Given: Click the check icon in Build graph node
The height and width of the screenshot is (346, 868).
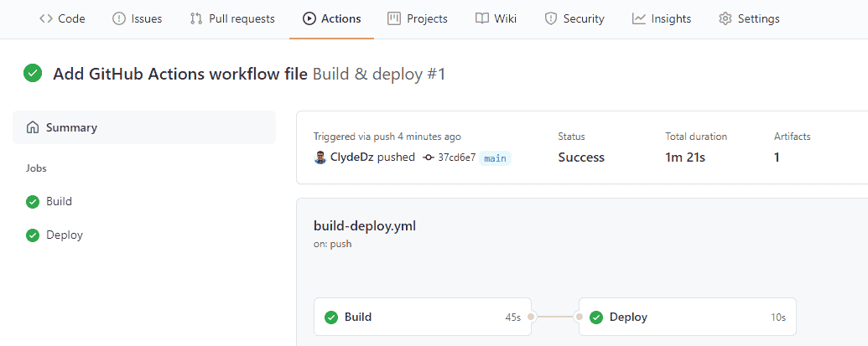Looking at the screenshot, I should [331, 318].
